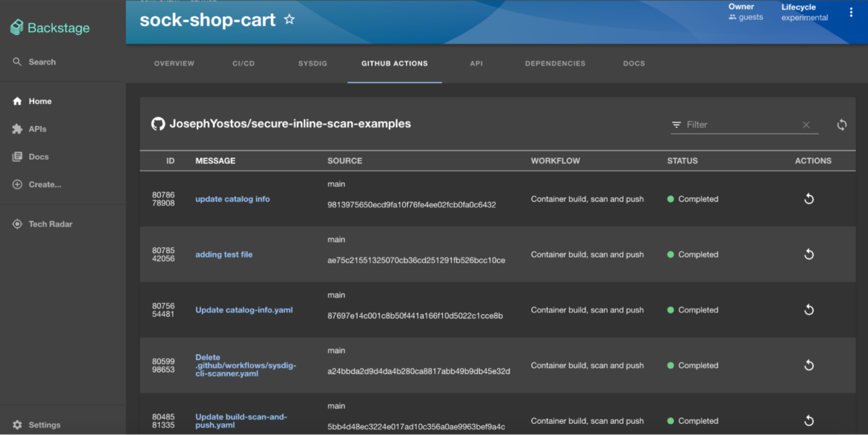Open Settings gear in sidebar
868x435 pixels.
[x=17, y=425]
